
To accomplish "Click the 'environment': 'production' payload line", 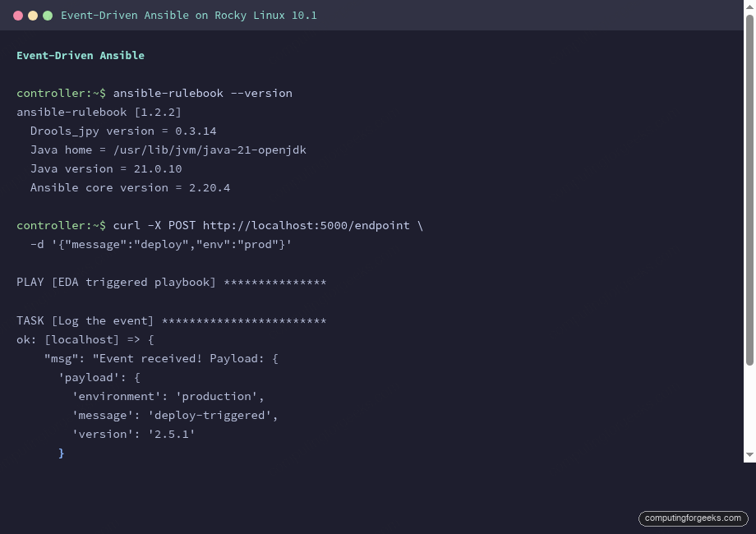I will click(x=168, y=396).
